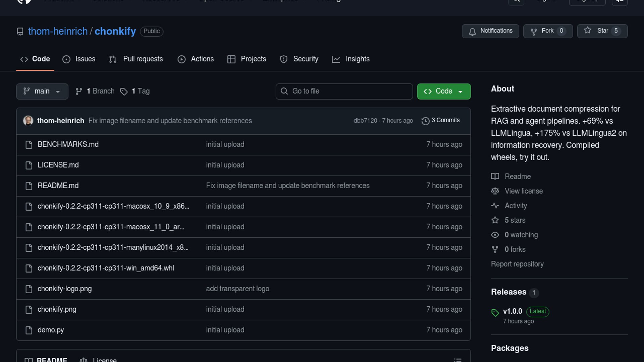This screenshot has width=644, height=362.
Task: Open the v1.0.0 release
Action: click(x=512, y=311)
